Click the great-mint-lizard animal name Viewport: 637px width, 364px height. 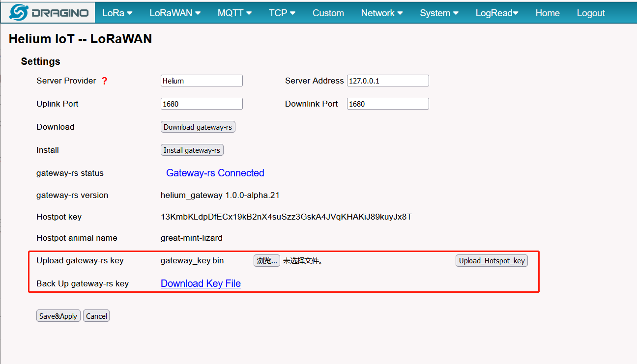pyautogui.click(x=192, y=238)
